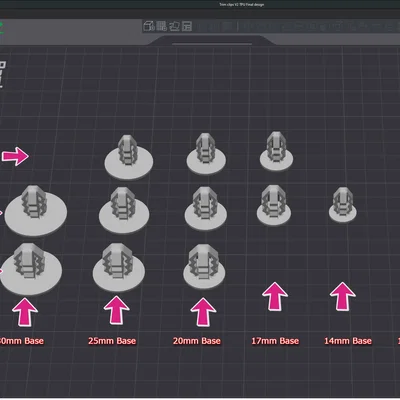Click the Add model cube icon

(149, 26)
